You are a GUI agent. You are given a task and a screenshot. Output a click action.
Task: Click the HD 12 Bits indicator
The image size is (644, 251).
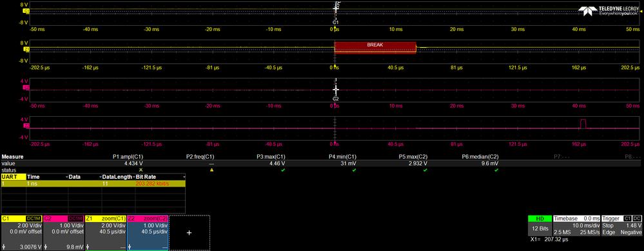tap(540, 226)
